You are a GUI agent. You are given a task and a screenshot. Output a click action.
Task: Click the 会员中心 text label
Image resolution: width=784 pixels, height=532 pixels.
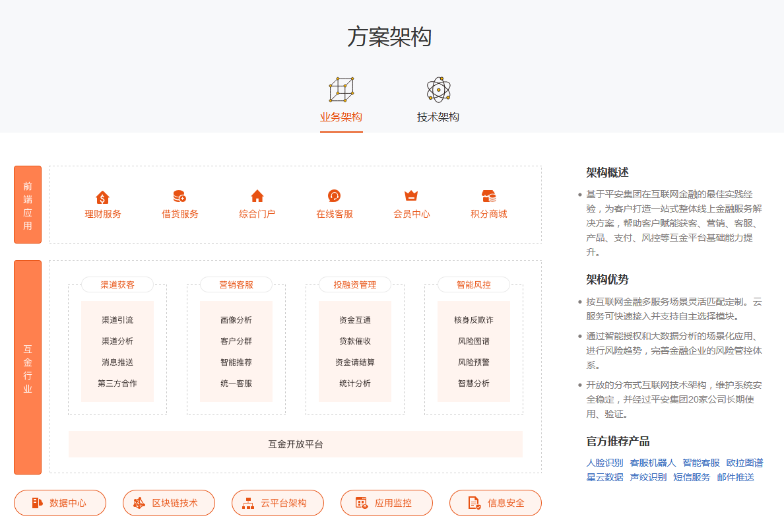pos(411,214)
